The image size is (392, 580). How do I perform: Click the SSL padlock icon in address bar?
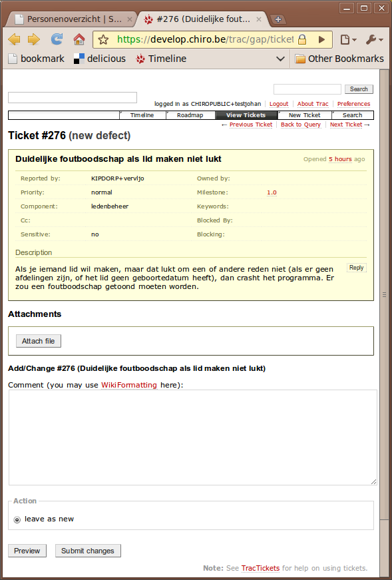click(x=302, y=39)
